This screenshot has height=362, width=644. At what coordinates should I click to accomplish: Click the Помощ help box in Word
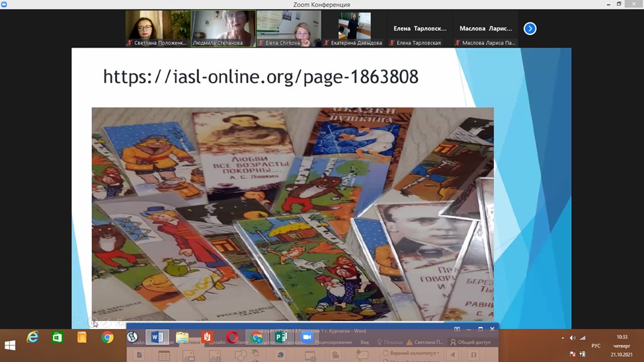[x=389, y=342]
